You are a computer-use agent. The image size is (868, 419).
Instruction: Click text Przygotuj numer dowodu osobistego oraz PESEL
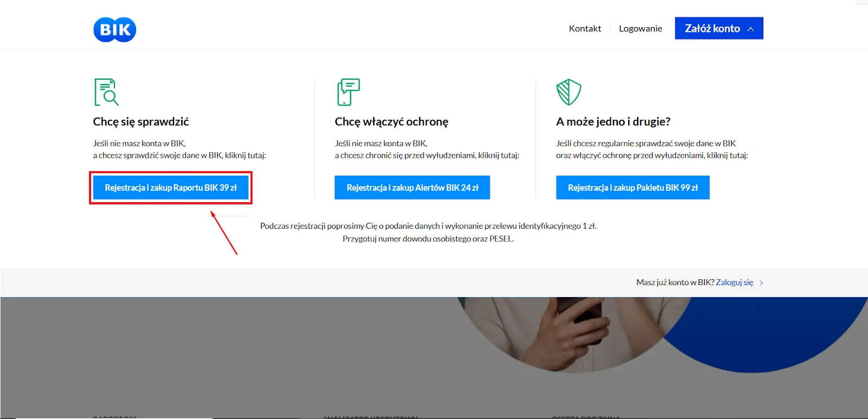(428, 238)
